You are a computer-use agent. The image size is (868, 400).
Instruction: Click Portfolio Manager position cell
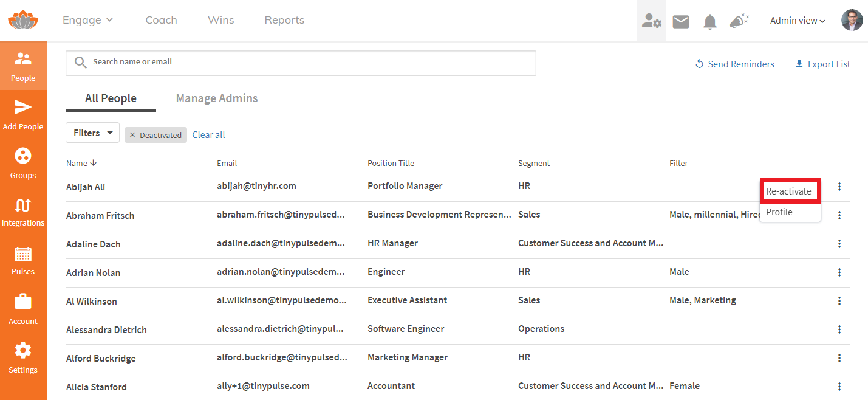(x=405, y=186)
